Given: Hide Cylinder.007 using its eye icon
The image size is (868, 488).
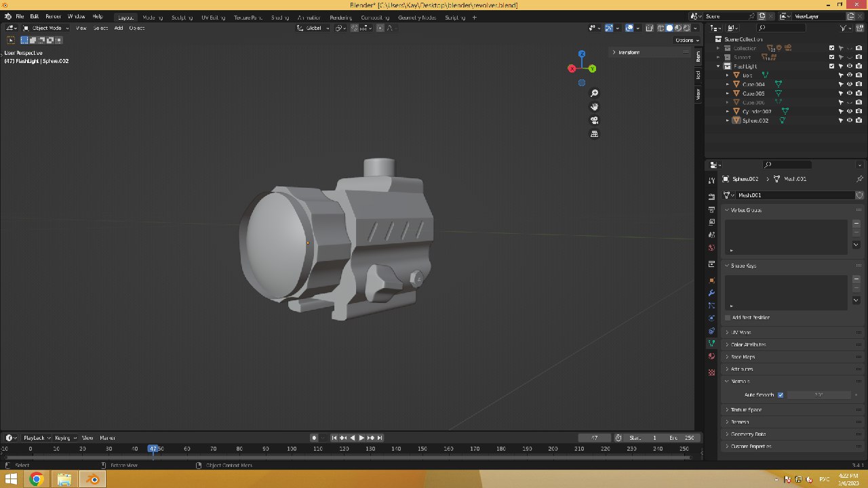Looking at the screenshot, I should 850,111.
